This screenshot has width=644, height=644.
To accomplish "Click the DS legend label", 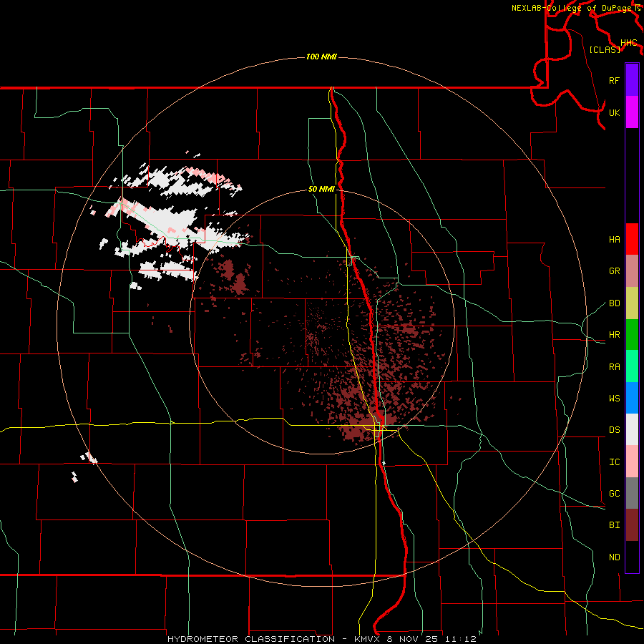I will coord(614,430).
